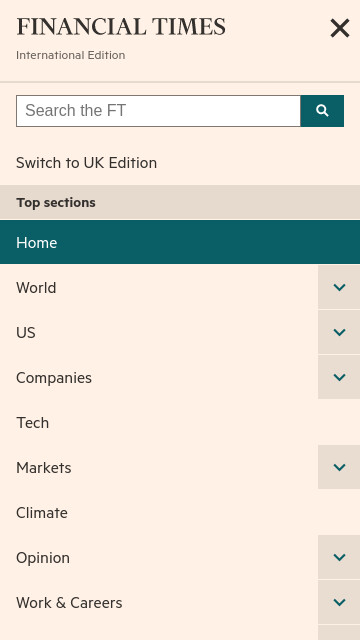360x640 pixels.
Task: Expand the World subsections chevron
Action: (339, 287)
